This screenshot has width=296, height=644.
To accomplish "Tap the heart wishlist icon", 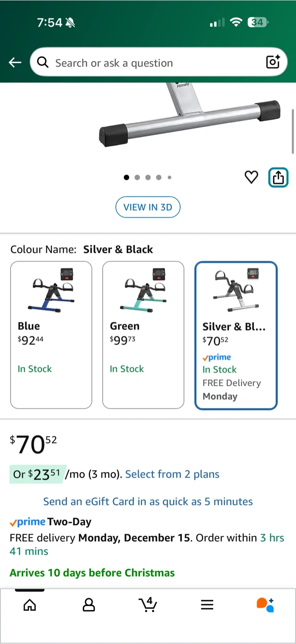I will pyautogui.click(x=251, y=178).
